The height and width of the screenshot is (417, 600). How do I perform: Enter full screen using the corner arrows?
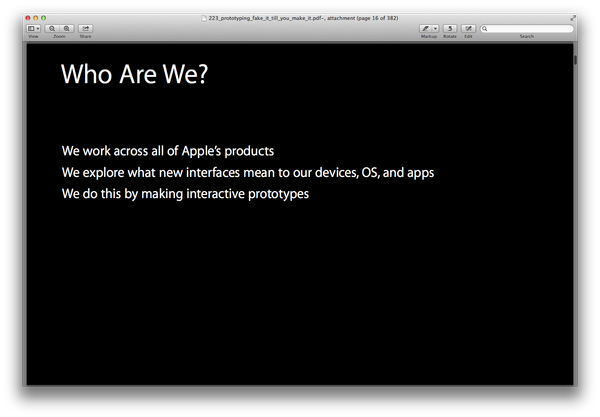point(573,18)
